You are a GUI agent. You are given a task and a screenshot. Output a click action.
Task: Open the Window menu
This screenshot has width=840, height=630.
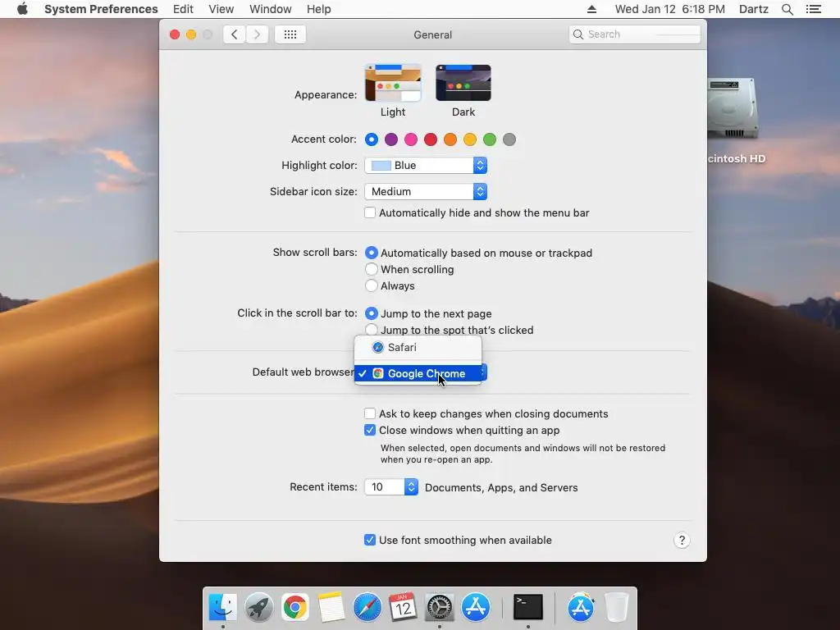(271, 9)
